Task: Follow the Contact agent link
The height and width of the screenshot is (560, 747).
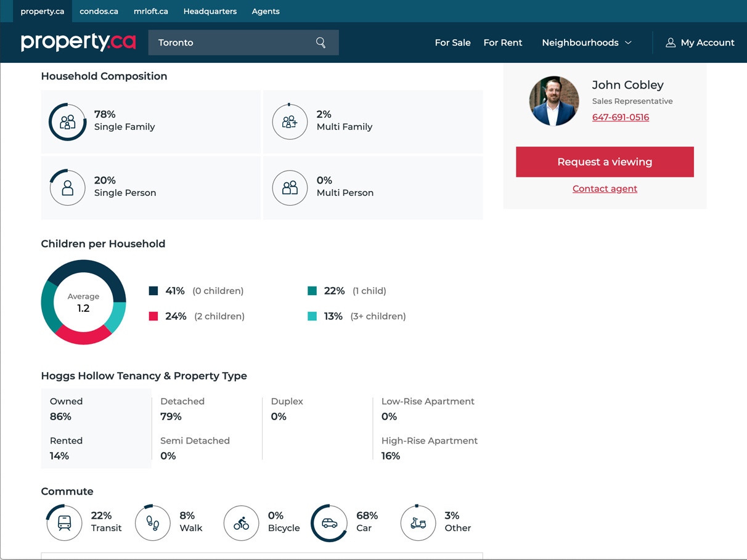Action: 605,189
